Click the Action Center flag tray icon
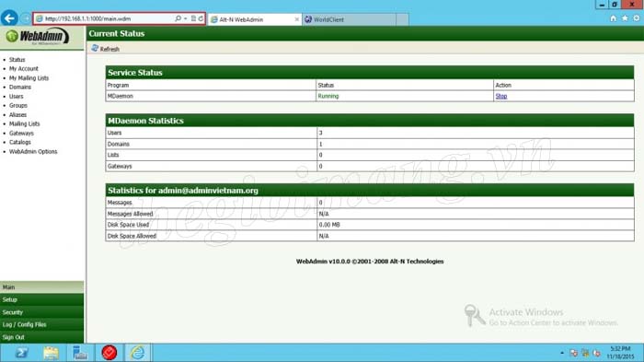The height and width of the screenshot is (362, 644). (574, 353)
